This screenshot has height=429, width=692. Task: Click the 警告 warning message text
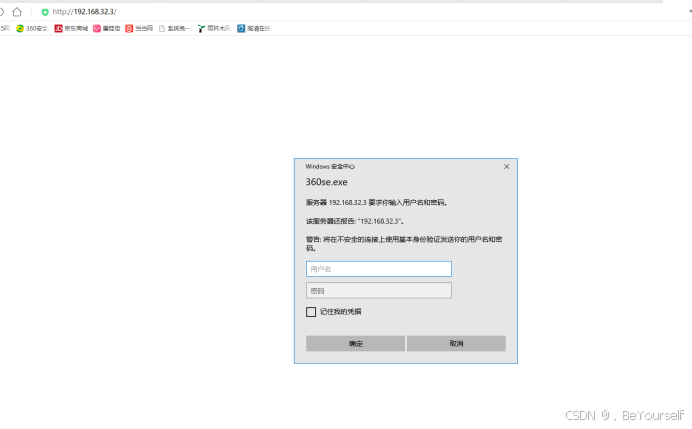point(404,244)
